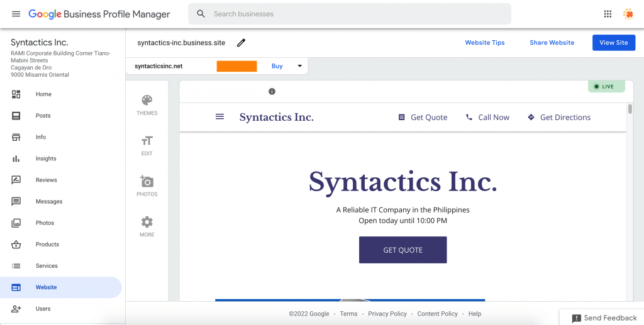
Task: Edit the site address pencil icon
Action: tap(241, 43)
